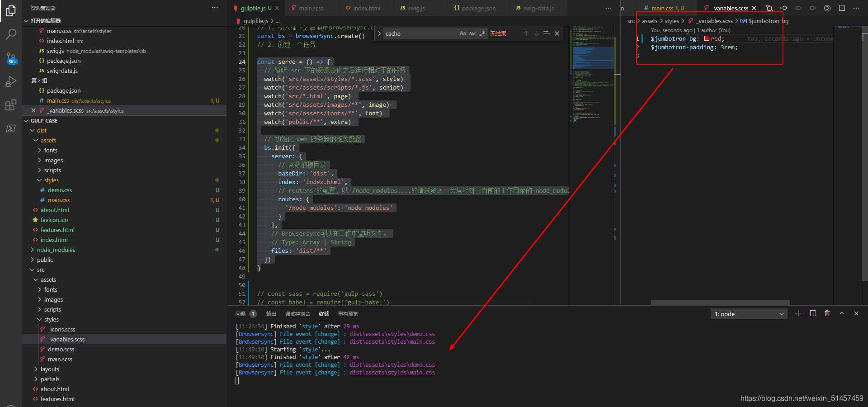This screenshot has width=868, height=407.
Task: Open left editor group more actions menu
Action: coord(609,8)
